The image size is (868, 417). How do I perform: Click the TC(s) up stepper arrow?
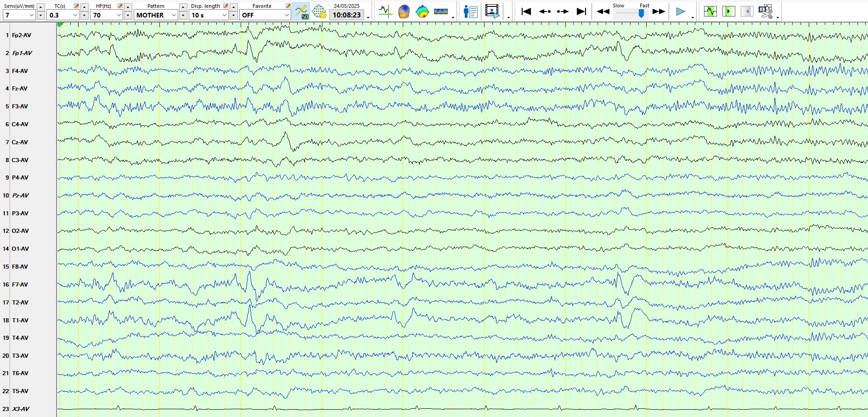tap(84, 7)
